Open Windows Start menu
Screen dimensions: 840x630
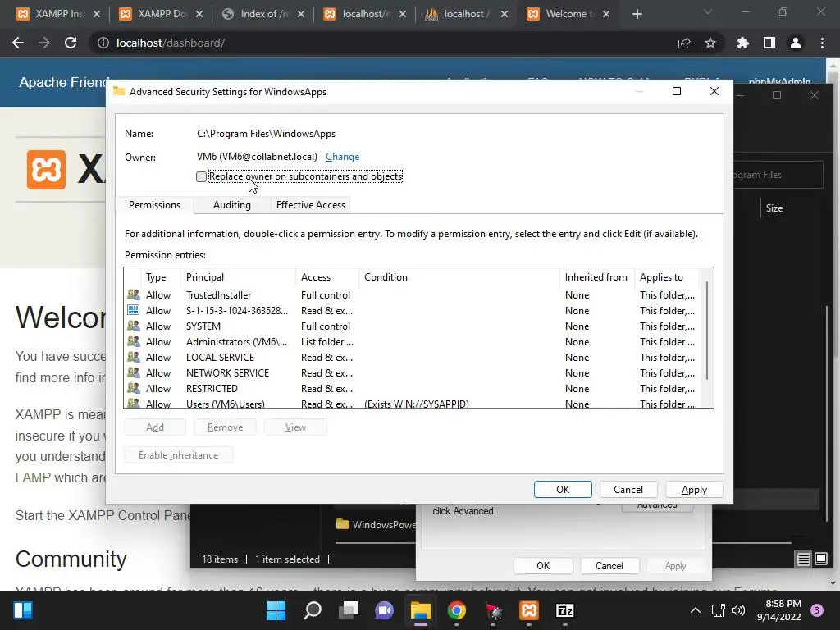coord(276,610)
